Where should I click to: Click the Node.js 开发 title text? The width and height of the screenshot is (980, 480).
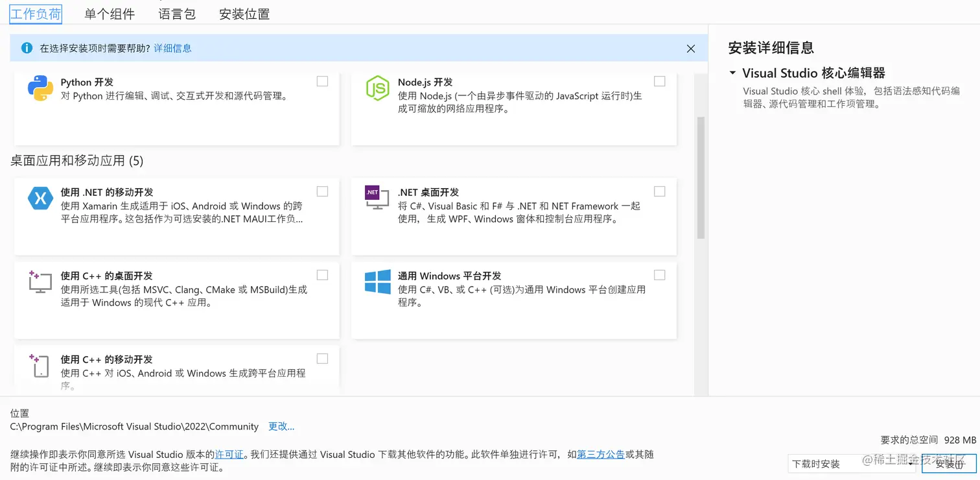425,82
